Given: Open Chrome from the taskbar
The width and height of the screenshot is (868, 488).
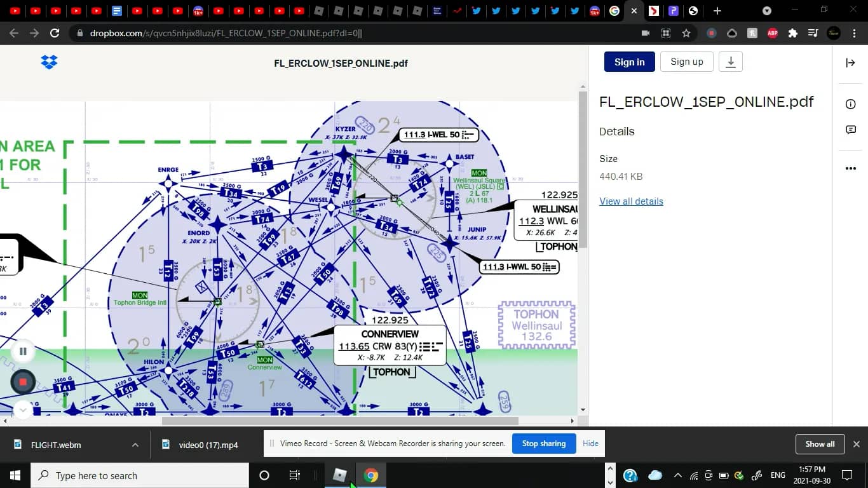Looking at the screenshot, I should [371, 475].
